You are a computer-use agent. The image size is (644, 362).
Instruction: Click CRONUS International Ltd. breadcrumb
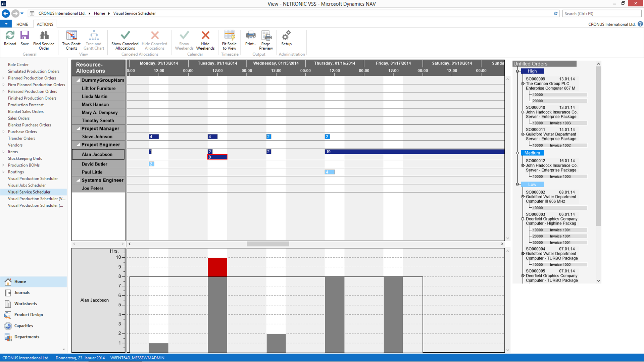(62, 13)
